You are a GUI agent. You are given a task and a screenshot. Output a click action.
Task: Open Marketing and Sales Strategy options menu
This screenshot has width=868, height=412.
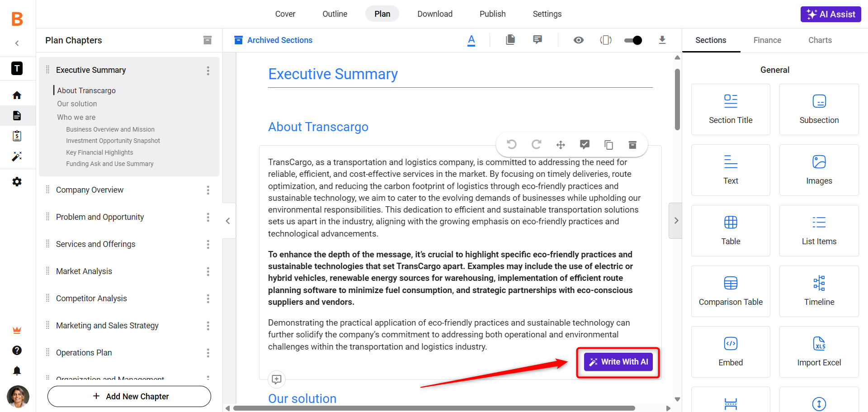208,326
